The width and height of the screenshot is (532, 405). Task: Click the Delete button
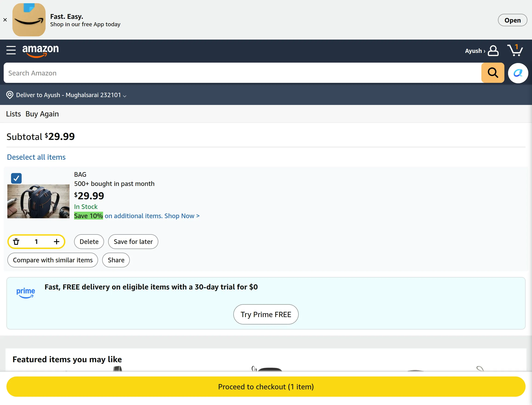click(89, 242)
